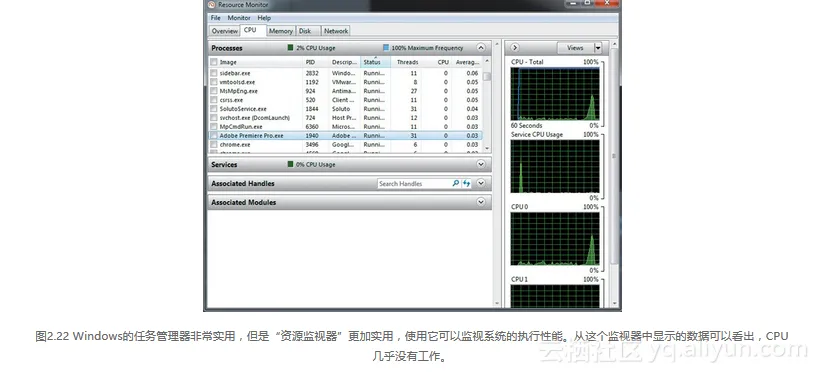819x374 pixels.
Task: Click the refresh icon beside Search Handles
Action: 466,183
